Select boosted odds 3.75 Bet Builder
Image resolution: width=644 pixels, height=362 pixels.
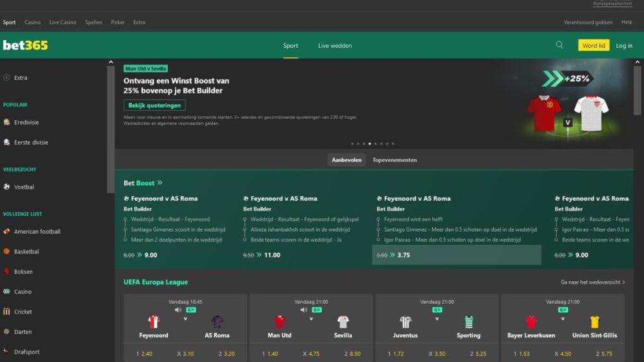click(456, 255)
